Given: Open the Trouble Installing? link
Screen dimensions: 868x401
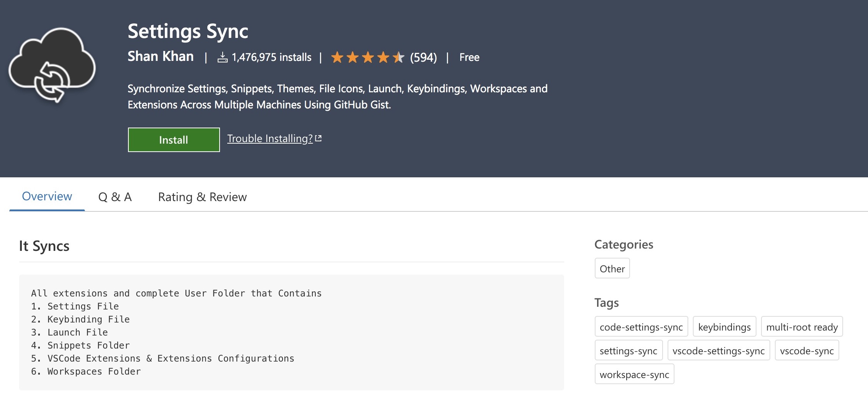Looking at the screenshot, I should coord(270,138).
